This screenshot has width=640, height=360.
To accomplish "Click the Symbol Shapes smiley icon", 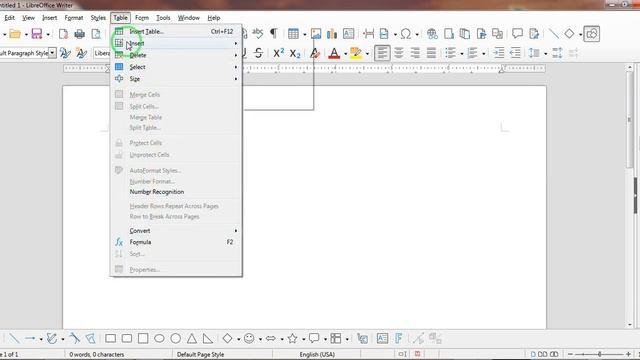I will pyautogui.click(x=249, y=338).
